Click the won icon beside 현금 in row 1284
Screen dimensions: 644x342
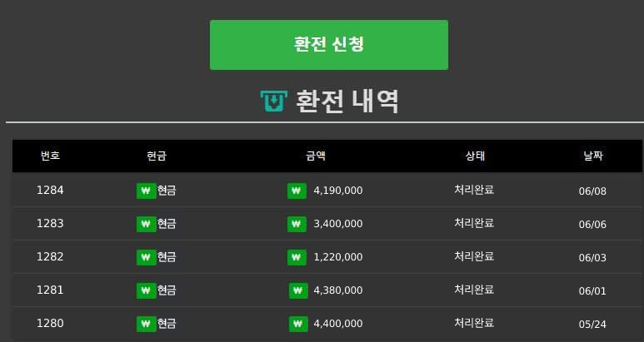coord(146,191)
